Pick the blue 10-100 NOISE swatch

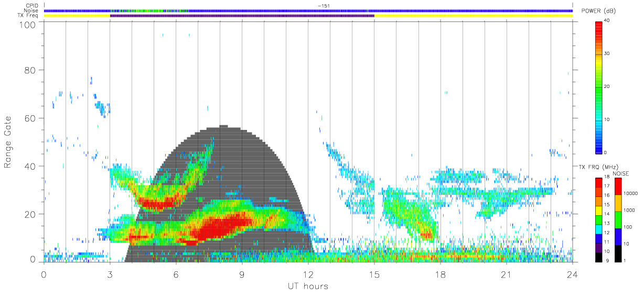(619, 236)
